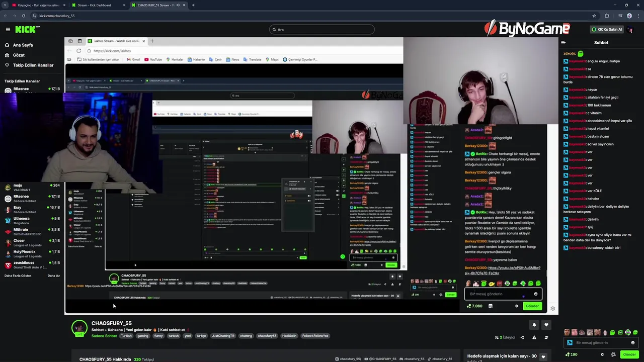The image size is (644, 362).
Task: Open the Sadece Sohbet category link
Action: tap(104, 336)
